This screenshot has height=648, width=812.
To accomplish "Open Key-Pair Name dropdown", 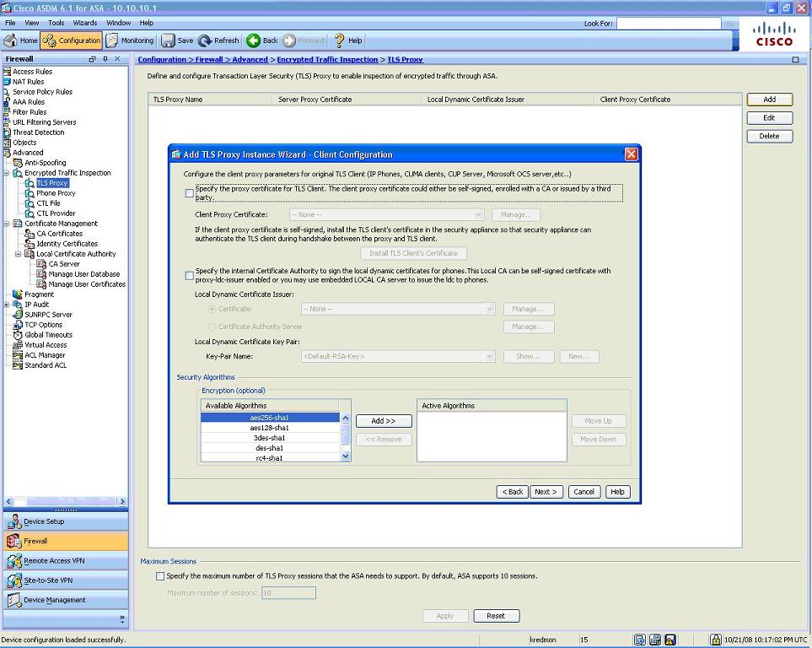I will (x=398, y=357).
